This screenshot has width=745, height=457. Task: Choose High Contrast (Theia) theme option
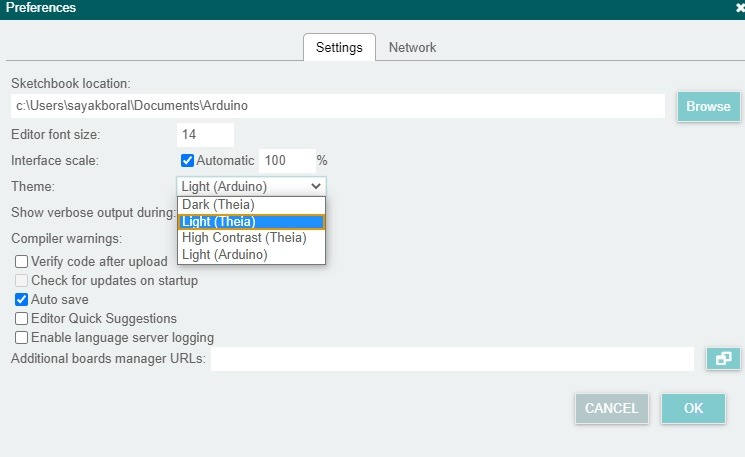251,238
